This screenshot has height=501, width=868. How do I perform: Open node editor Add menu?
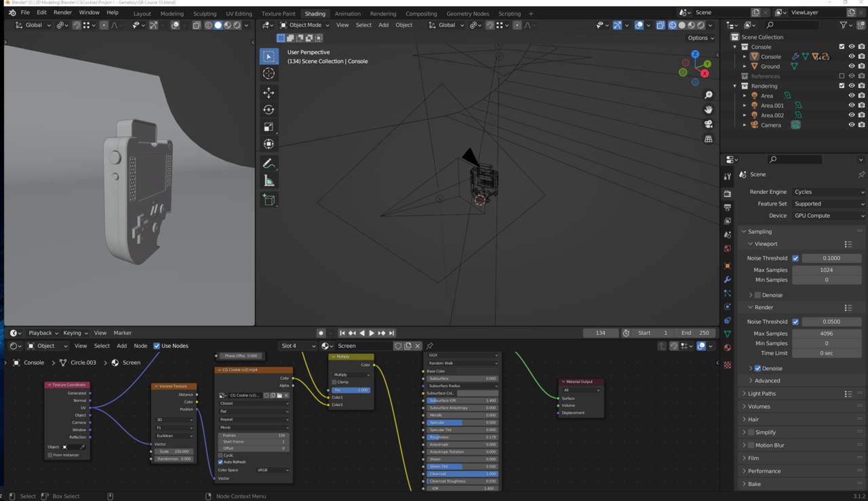tap(121, 346)
